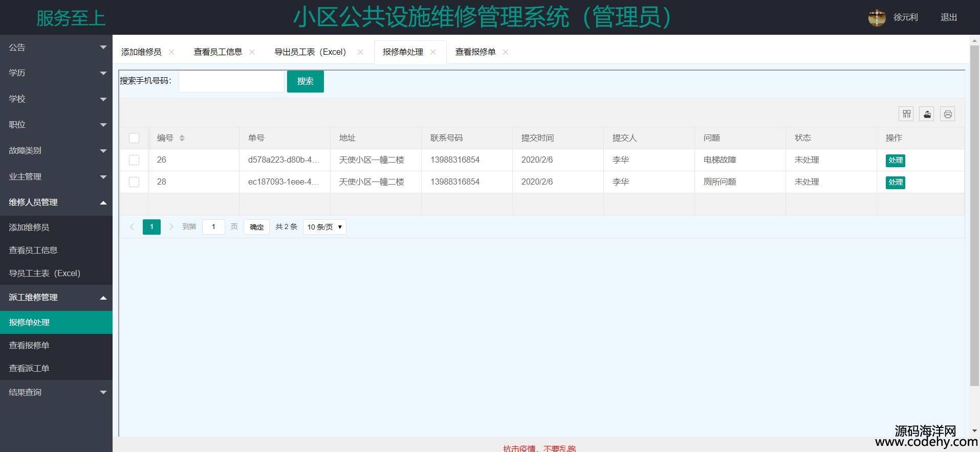Go to next page arrow

(x=171, y=227)
